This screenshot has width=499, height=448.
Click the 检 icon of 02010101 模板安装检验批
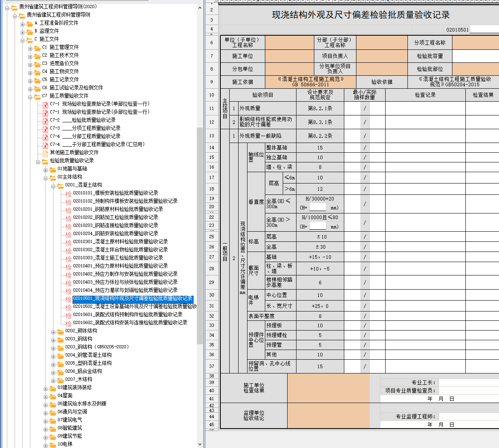coord(68,194)
